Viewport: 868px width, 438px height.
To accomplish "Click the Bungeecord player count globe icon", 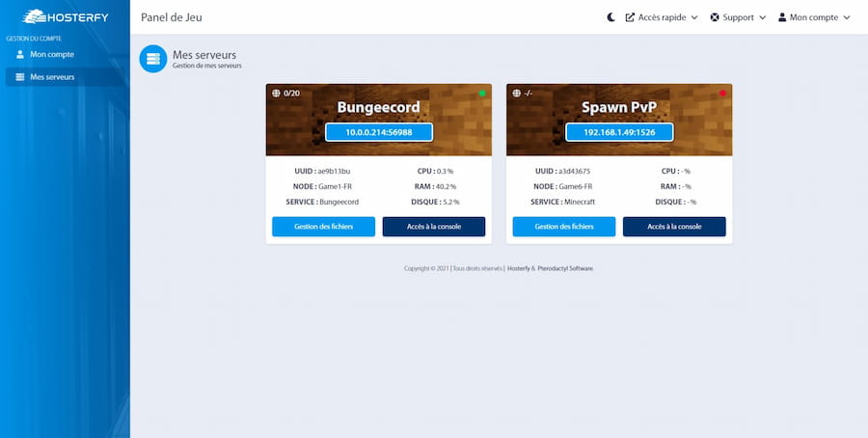I will click(x=276, y=94).
